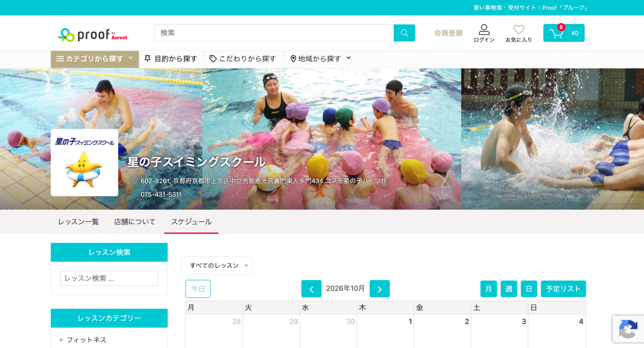Screen dimensions: 644x348
Task: Switch calendar to 日 view
Action: (529, 289)
